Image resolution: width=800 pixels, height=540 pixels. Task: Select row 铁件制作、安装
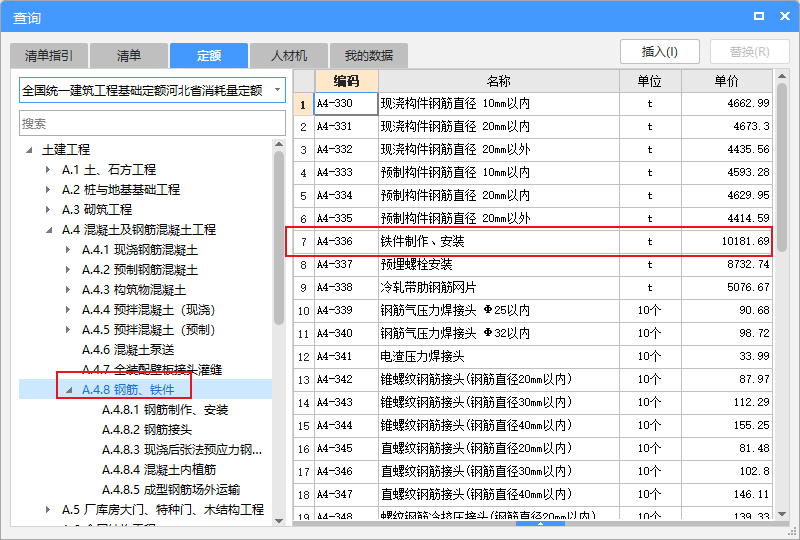[x=533, y=241]
